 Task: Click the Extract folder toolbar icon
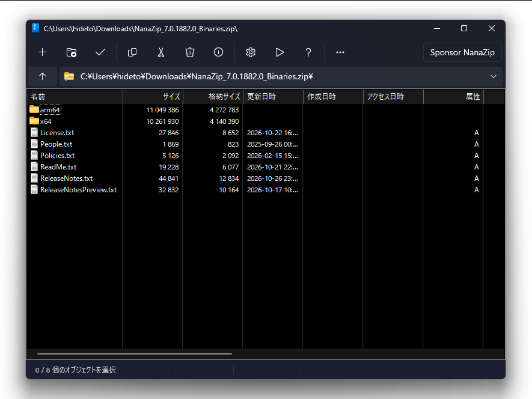pyautogui.click(x=72, y=52)
